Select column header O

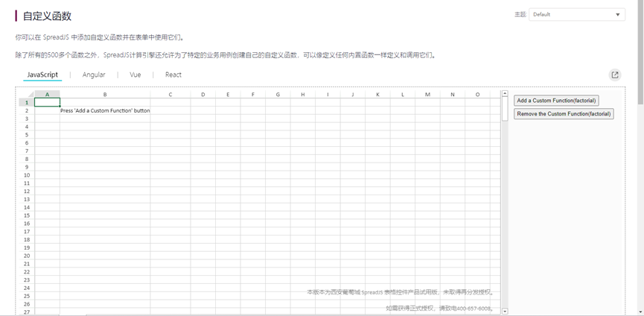(478, 95)
